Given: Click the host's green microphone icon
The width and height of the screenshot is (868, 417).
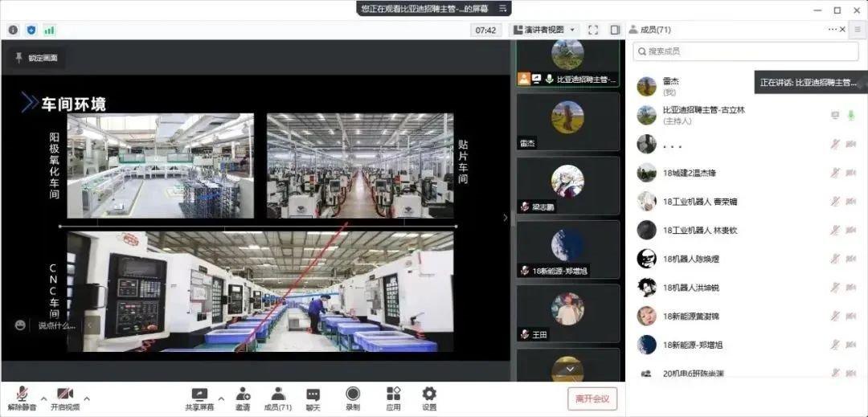Looking at the screenshot, I should (x=851, y=115).
